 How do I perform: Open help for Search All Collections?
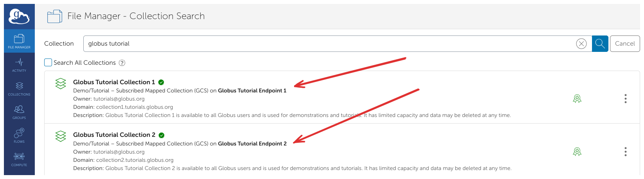(x=122, y=63)
